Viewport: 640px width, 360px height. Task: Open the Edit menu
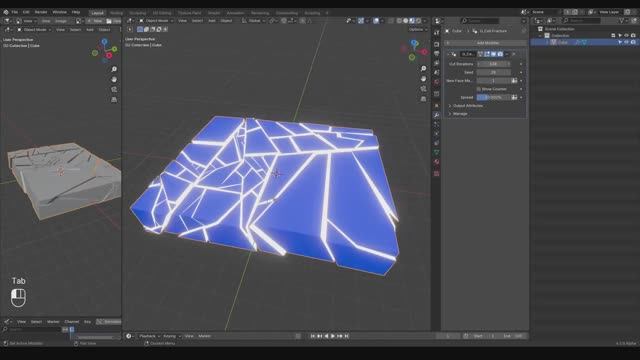point(26,12)
